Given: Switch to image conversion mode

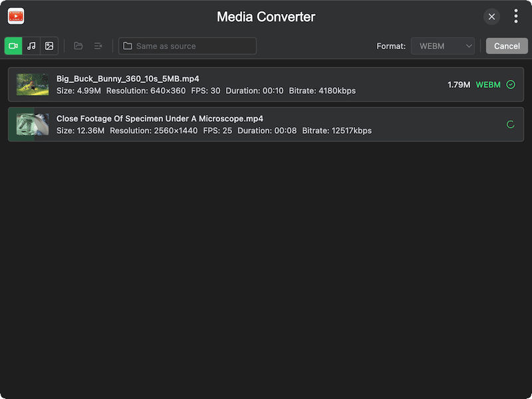Looking at the screenshot, I should tap(49, 46).
